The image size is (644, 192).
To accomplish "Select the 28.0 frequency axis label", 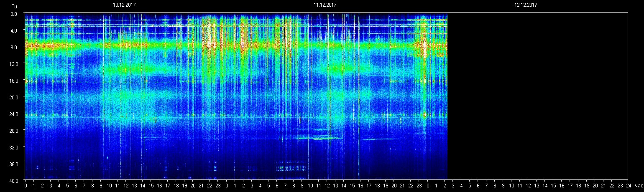I will coord(14,130).
